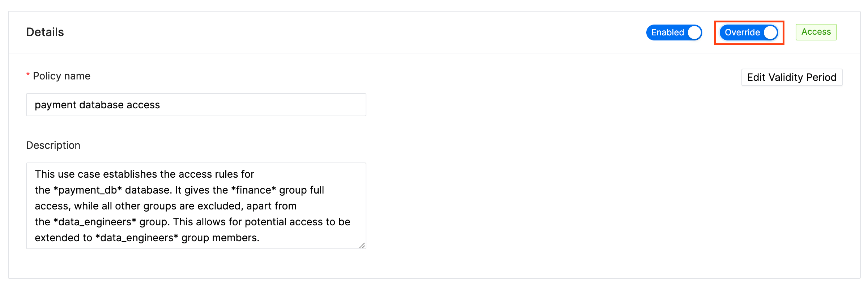Screen dimensions: 868x286
Task: Click the green Access tag
Action: pos(816,32)
